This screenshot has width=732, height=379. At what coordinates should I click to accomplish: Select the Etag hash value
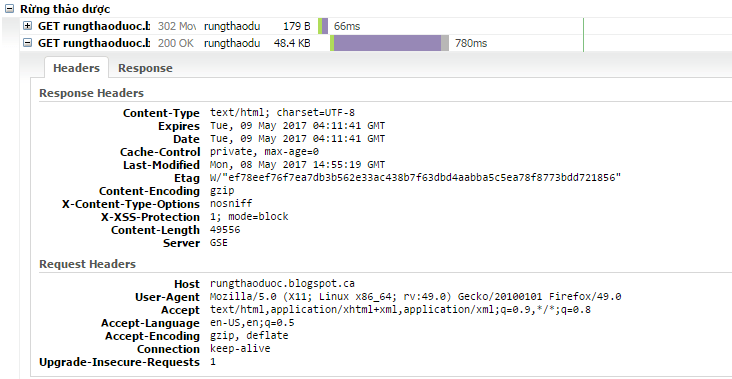point(415,178)
